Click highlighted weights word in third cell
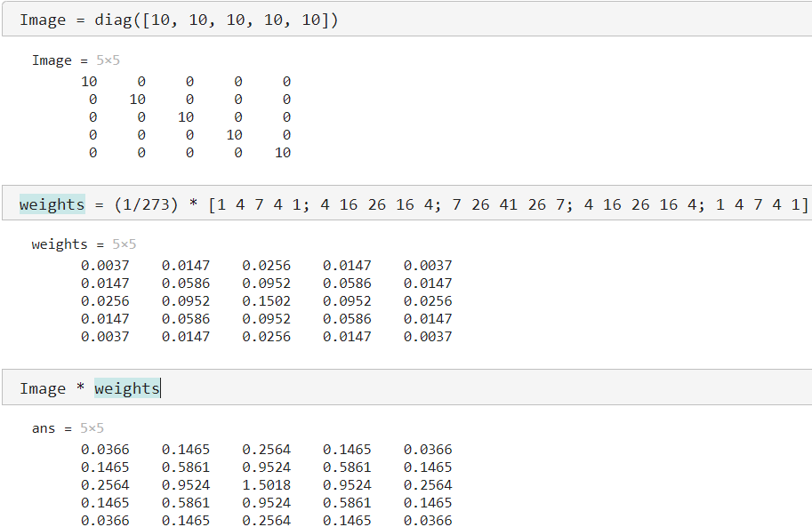 point(127,388)
